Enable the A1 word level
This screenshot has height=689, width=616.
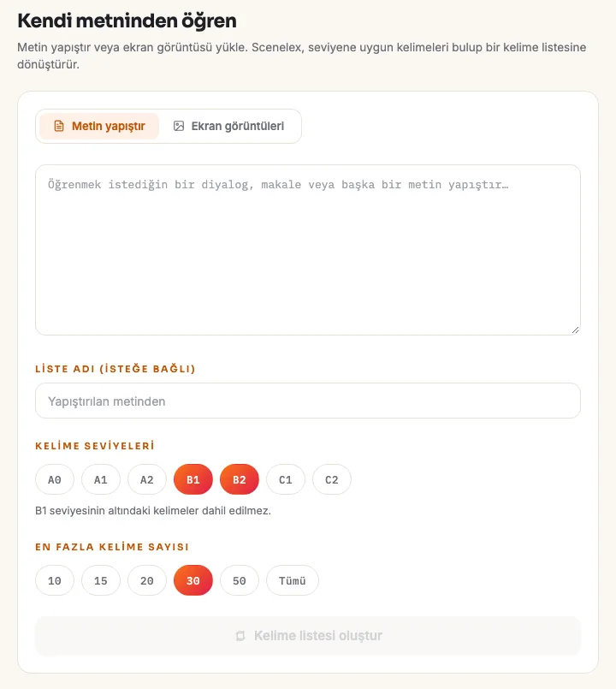[101, 479]
